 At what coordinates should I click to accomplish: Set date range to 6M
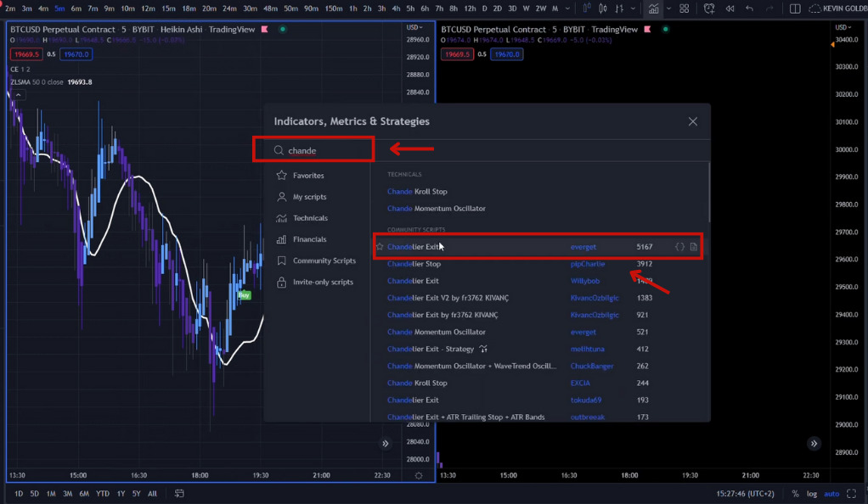[84, 494]
